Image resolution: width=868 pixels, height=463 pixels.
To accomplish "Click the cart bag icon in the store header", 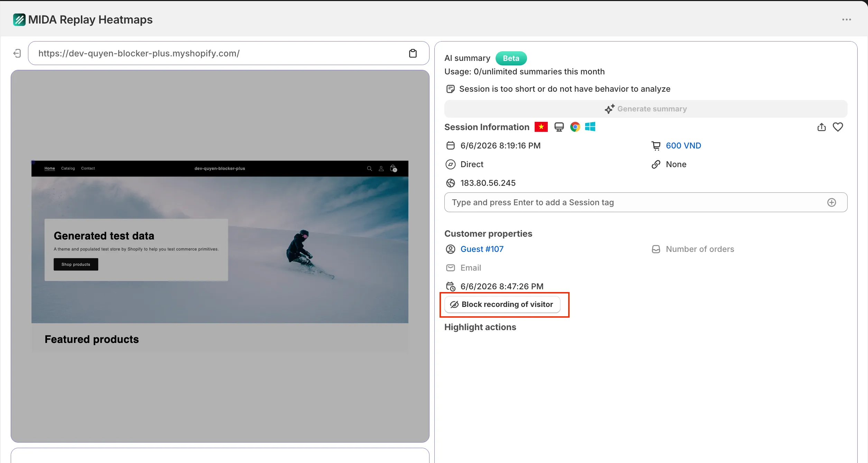I will coord(393,169).
